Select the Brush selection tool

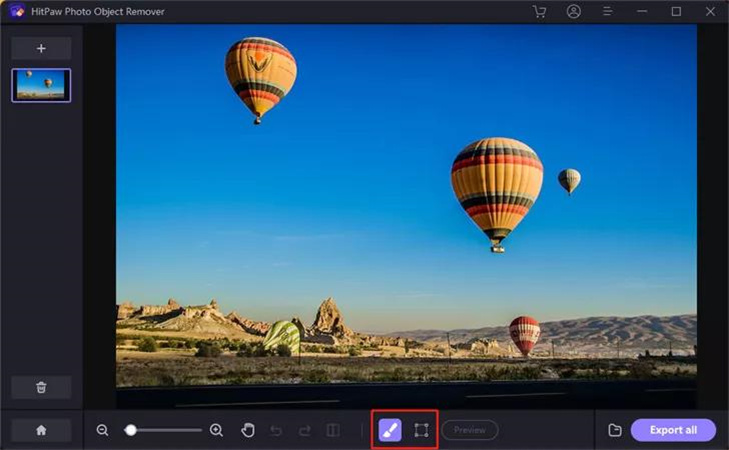(x=390, y=430)
